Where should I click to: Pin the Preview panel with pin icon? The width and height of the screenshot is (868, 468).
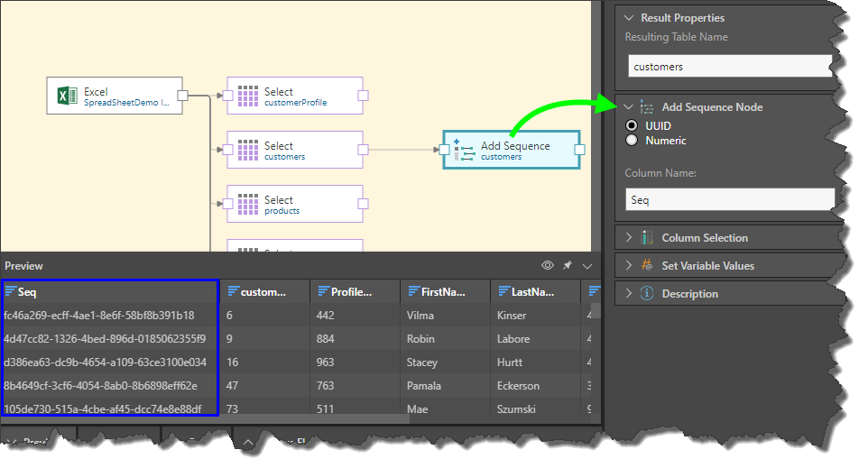pyautogui.click(x=568, y=266)
